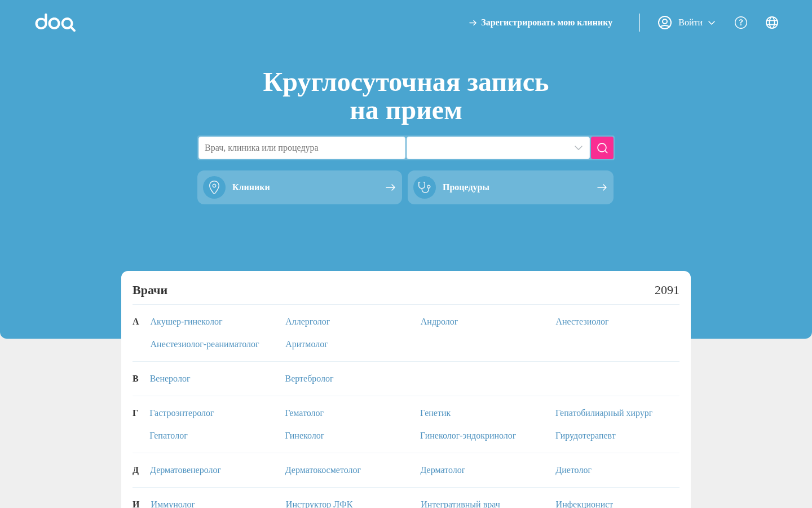Viewport: 812px width, 508px height.
Task: Open the Процедуры section
Action: point(510,187)
